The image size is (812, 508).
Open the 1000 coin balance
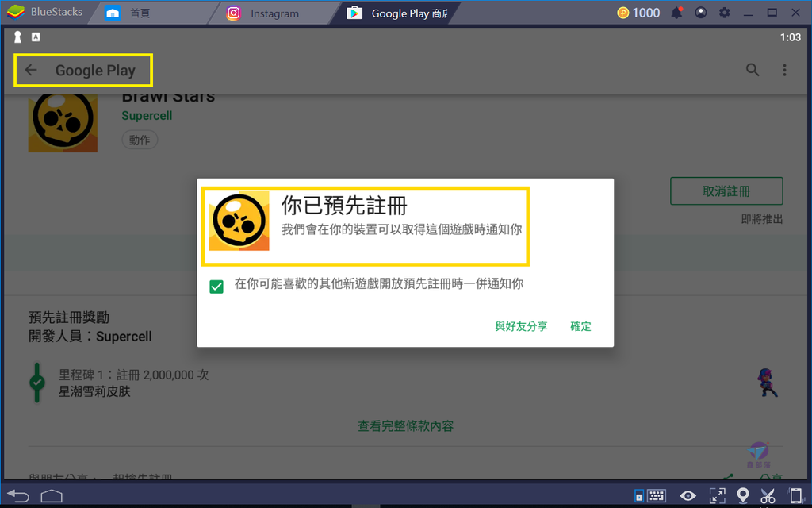pos(638,13)
